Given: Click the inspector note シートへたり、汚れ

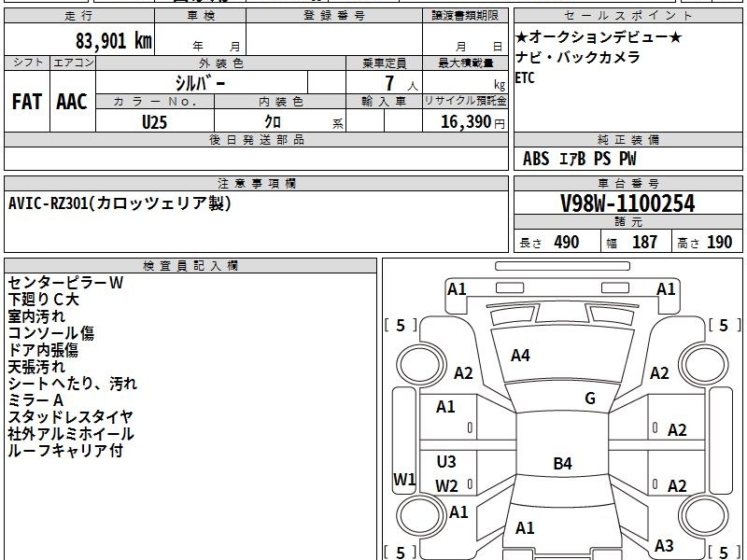Looking at the screenshot, I should coord(73,384).
